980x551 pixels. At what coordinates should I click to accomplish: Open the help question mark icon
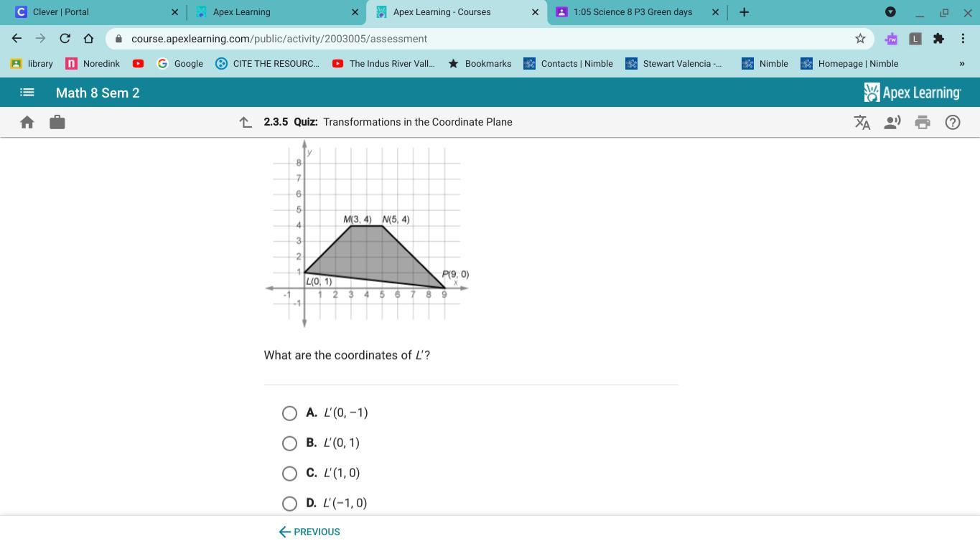[953, 122]
